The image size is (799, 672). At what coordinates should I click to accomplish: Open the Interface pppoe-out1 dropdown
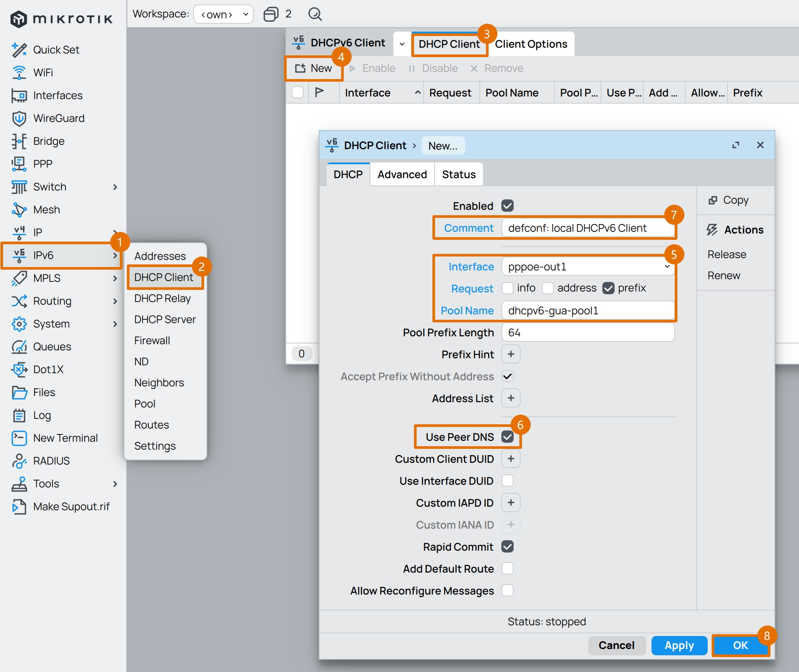(588, 267)
